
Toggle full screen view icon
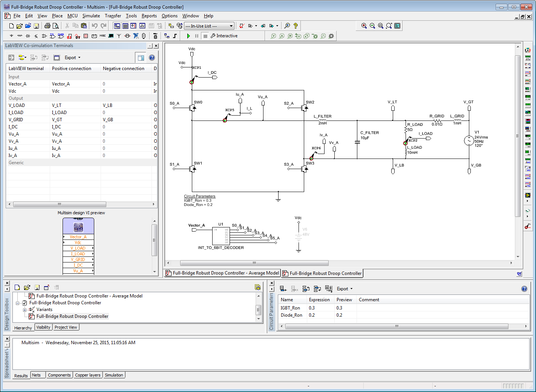[x=397, y=26]
